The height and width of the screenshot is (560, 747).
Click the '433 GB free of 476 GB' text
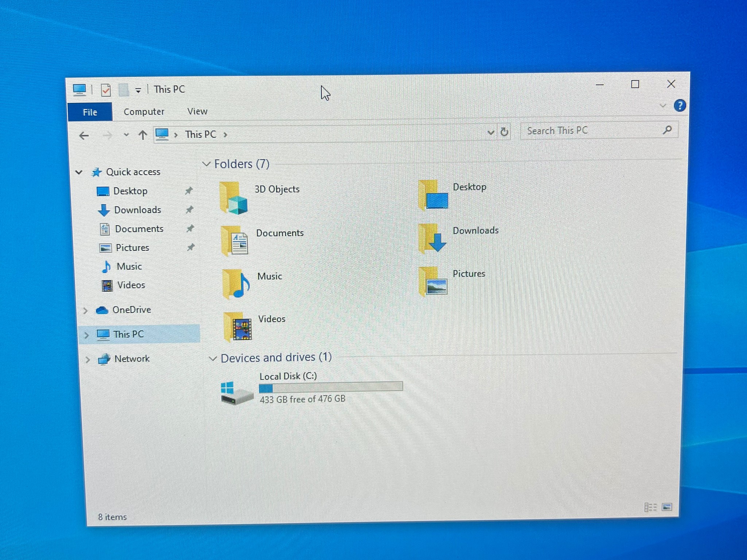[x=302, y=399]
